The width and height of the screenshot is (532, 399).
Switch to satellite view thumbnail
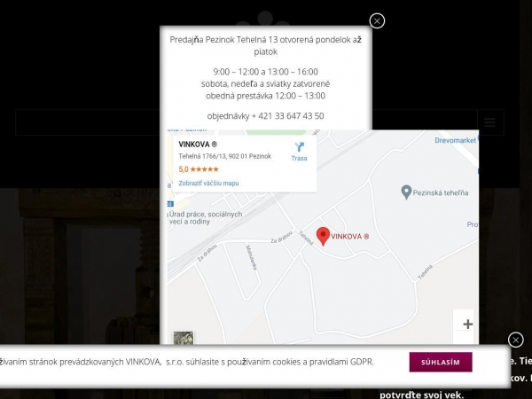coord(184,338)
